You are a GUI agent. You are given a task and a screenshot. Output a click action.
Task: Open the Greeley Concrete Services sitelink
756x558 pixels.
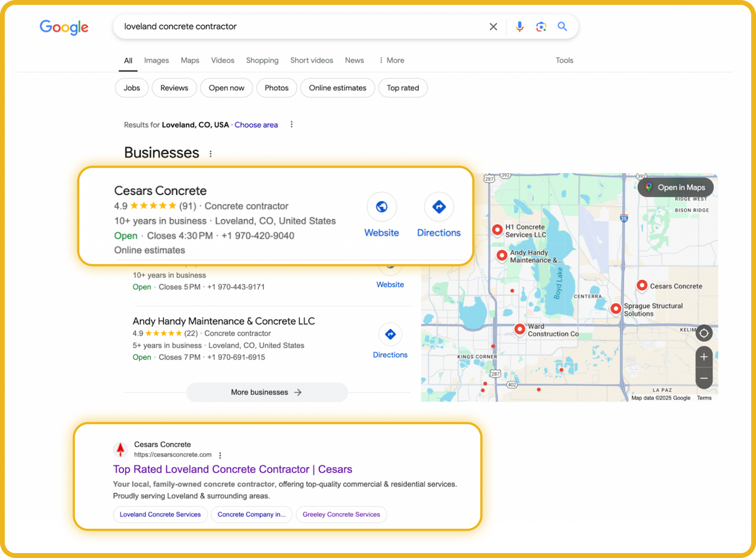click(x=341, y=514)
